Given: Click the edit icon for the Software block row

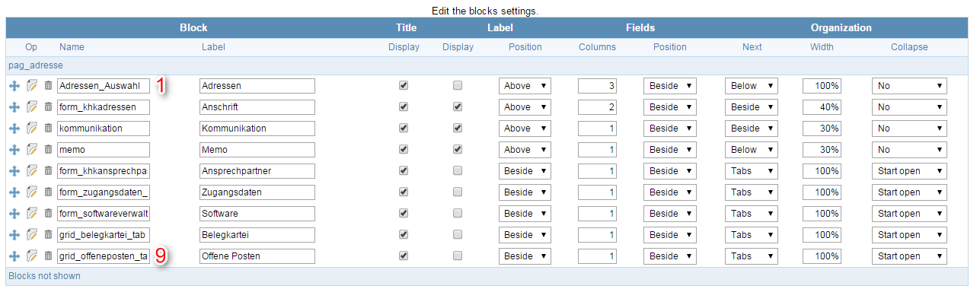Looking at the screenshot, I should click(31, 214).
